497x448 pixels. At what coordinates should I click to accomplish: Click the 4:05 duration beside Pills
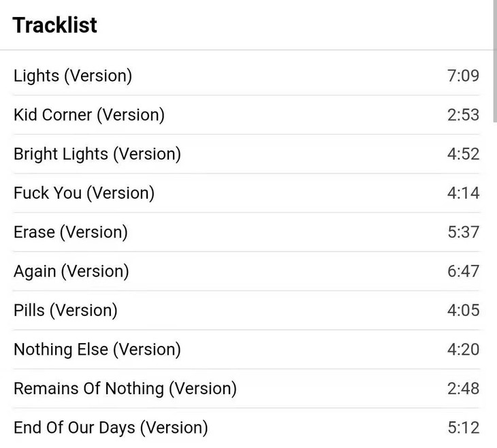[x=463, y=310]
